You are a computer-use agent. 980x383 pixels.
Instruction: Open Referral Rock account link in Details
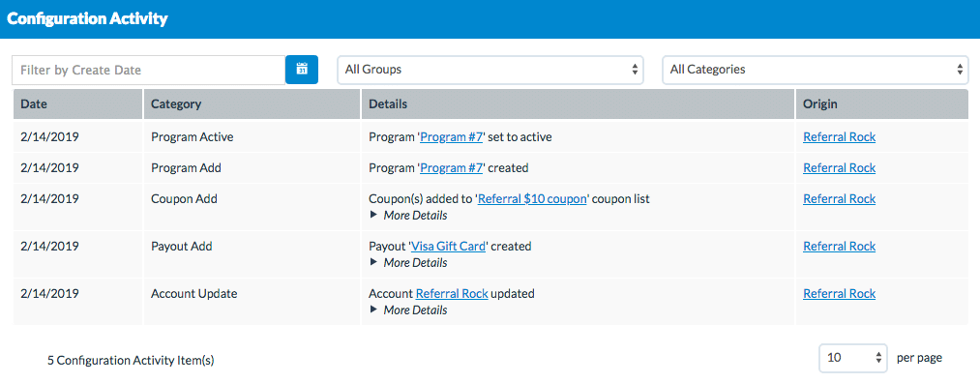(x=452, y=294)
